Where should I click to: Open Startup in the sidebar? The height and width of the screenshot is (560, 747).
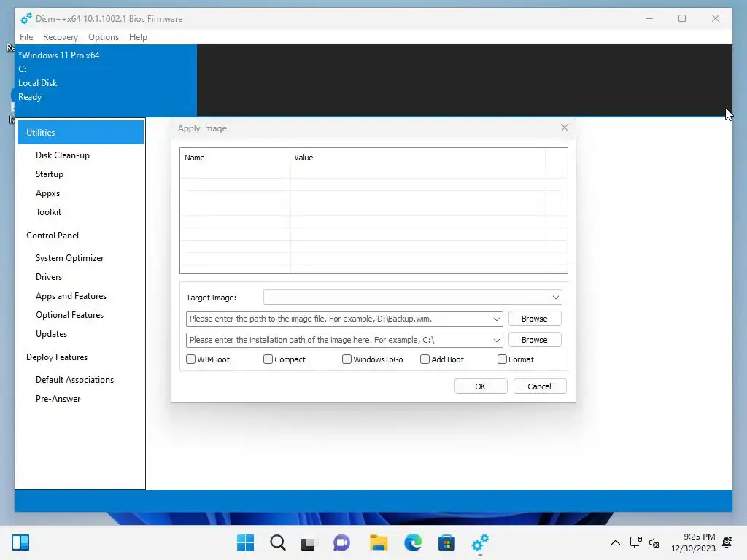click(x=50, y=174)
